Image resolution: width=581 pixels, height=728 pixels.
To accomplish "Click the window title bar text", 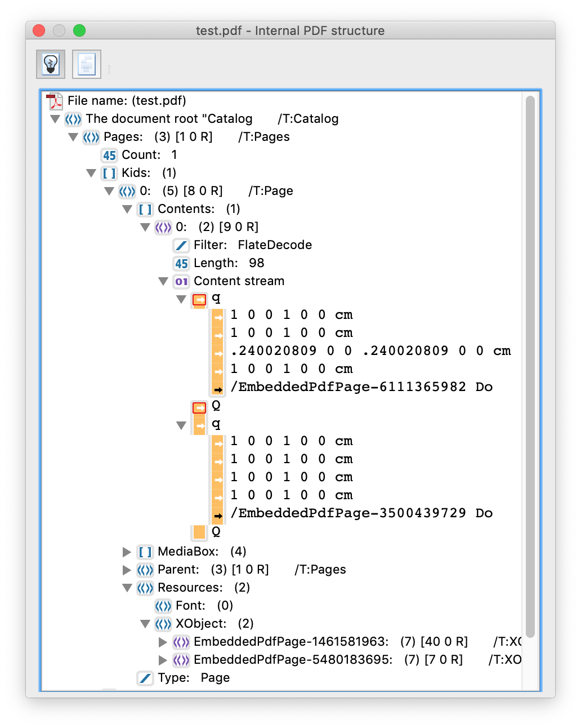I will tap(290, 30).
